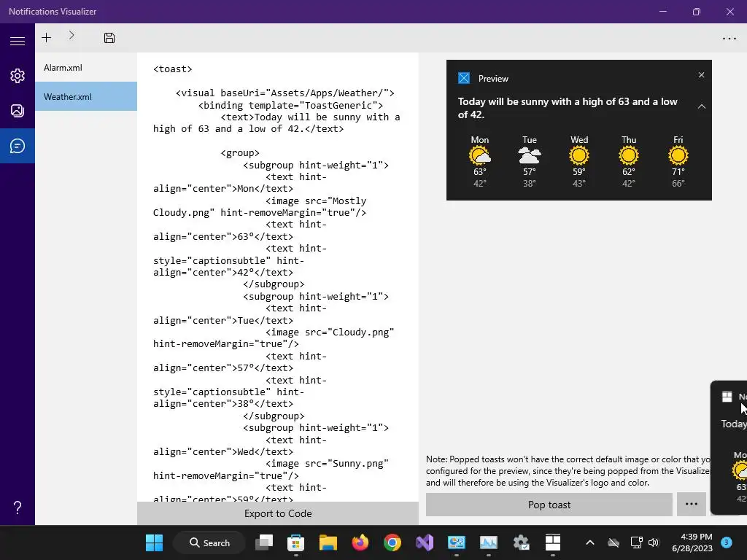Click the Preview app logo icon
The width and height of the screenshot is (747, 560).
tap(463, 78)
